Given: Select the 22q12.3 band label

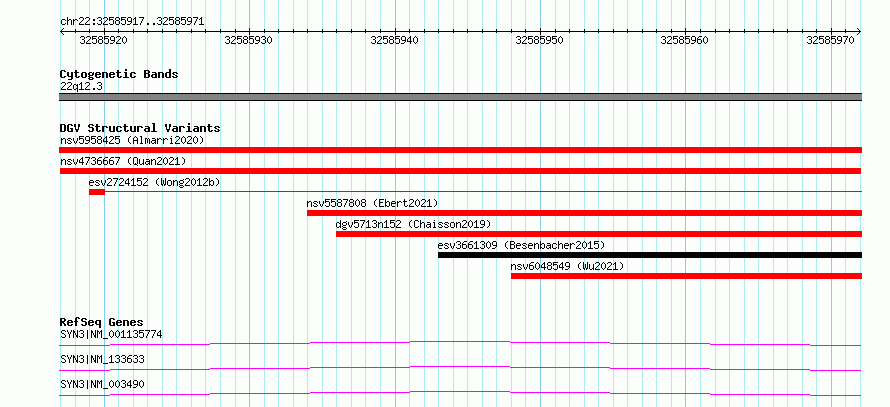Looking at the screenshot, I should click(x=82, y=87).
